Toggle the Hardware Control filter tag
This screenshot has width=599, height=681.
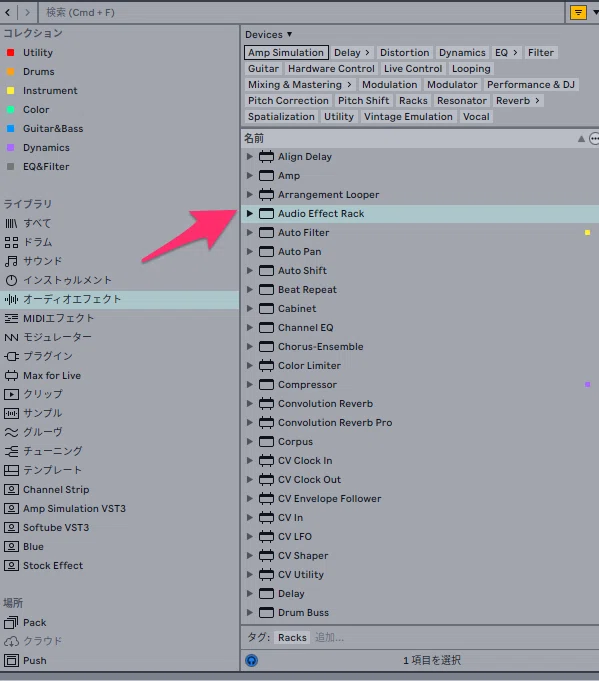[331, 69]
